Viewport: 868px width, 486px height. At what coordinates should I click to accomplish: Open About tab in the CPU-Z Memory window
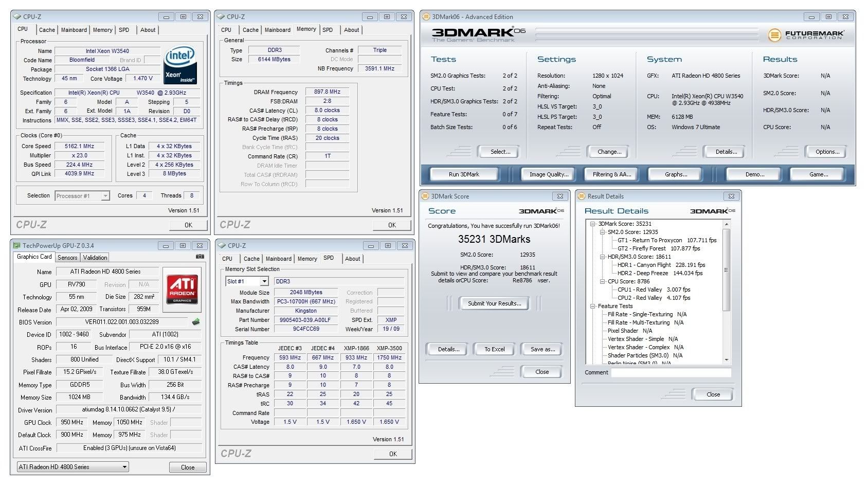(x=352, y=30)
